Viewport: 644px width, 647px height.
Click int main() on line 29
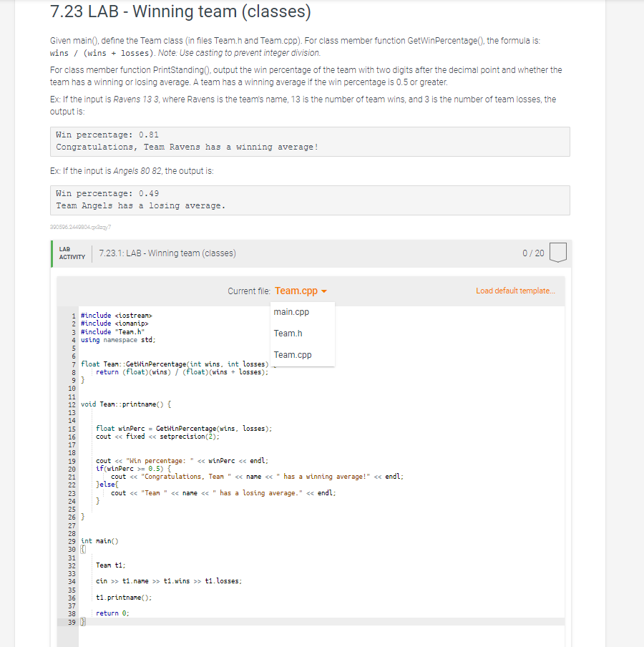click(99, 541)
